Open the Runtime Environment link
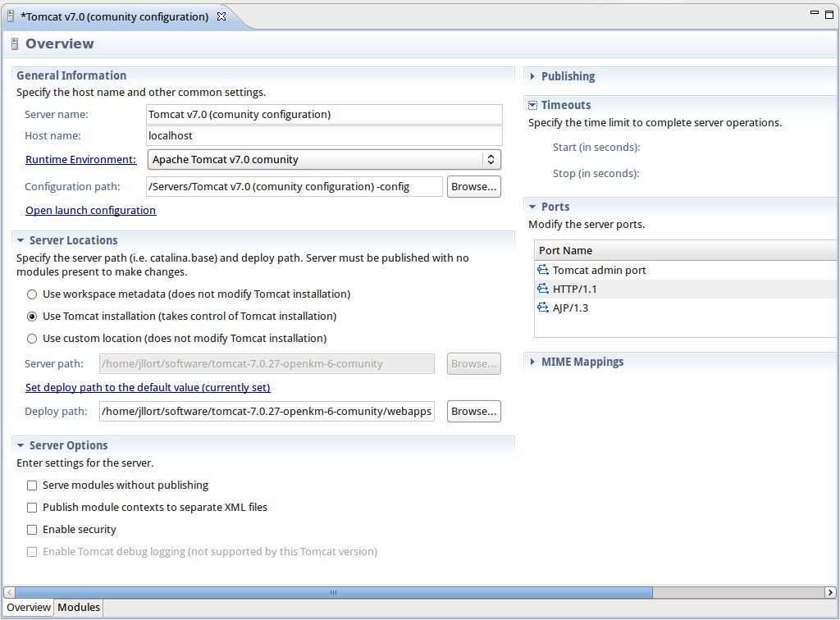Screen dimensions: 840x620 click(x=81, y=160)
